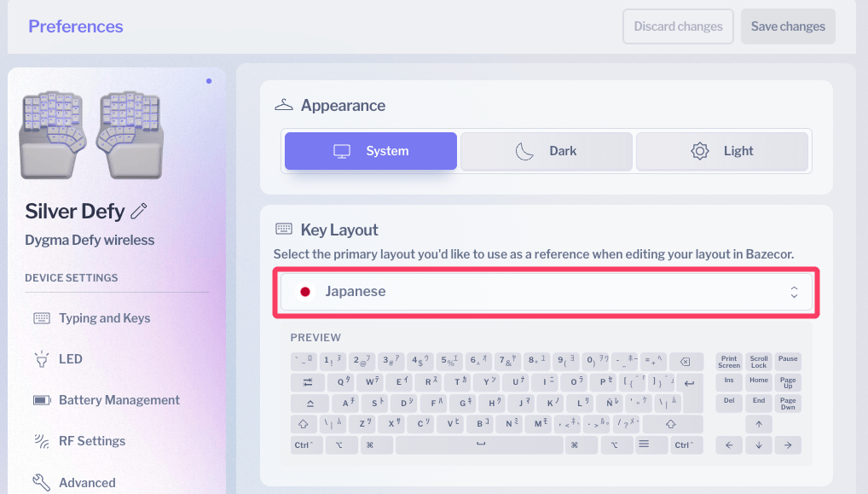Click the Advanced wrench icon

click(42, 483)
